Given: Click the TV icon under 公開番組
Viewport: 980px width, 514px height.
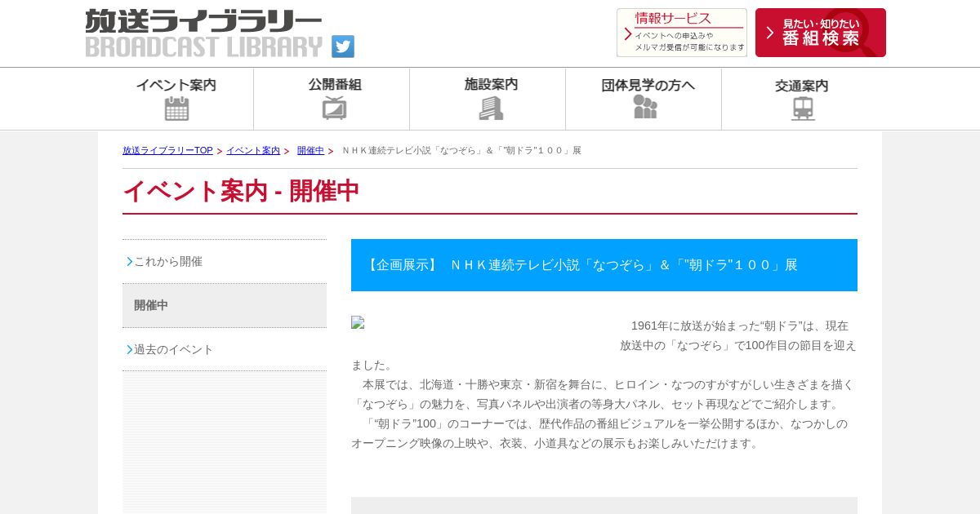Looking at the screenshot, I should [334, 108].
